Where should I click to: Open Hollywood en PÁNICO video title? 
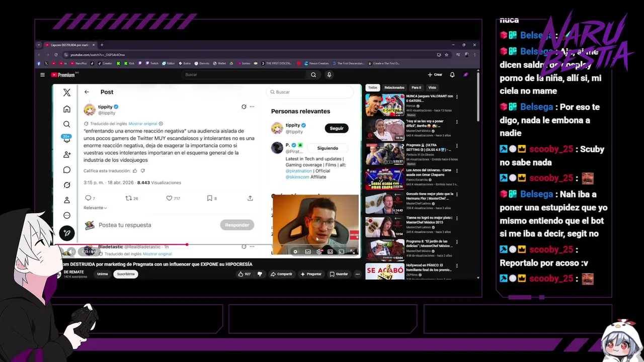(430, 267)
